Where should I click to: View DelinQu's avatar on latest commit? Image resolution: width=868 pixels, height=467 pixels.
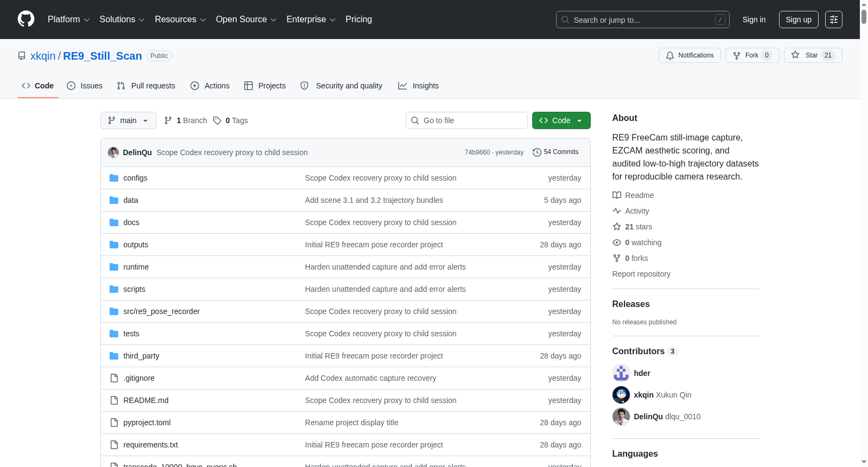113,152
